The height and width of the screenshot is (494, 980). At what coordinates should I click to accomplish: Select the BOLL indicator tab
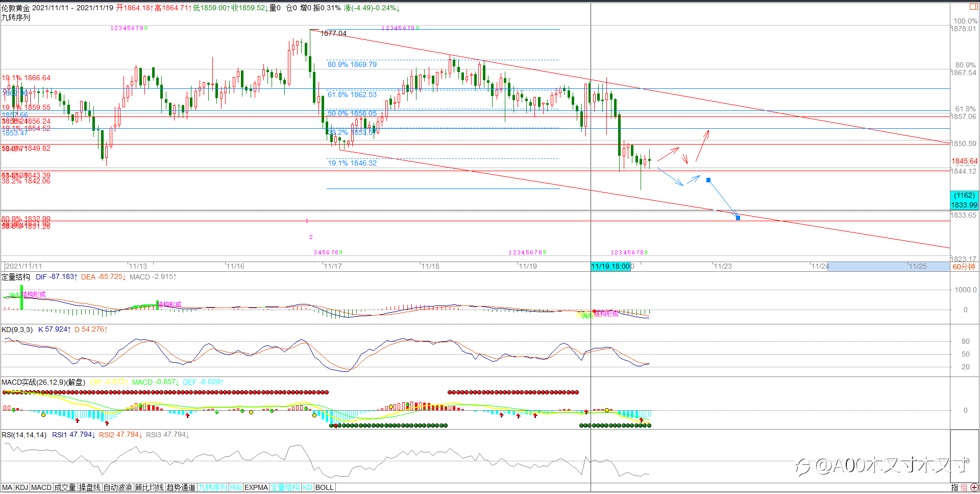coord(325,487)
